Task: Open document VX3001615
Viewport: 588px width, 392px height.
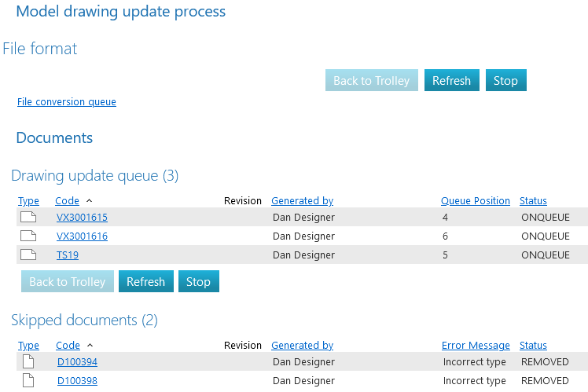Action: click(82, 218)
